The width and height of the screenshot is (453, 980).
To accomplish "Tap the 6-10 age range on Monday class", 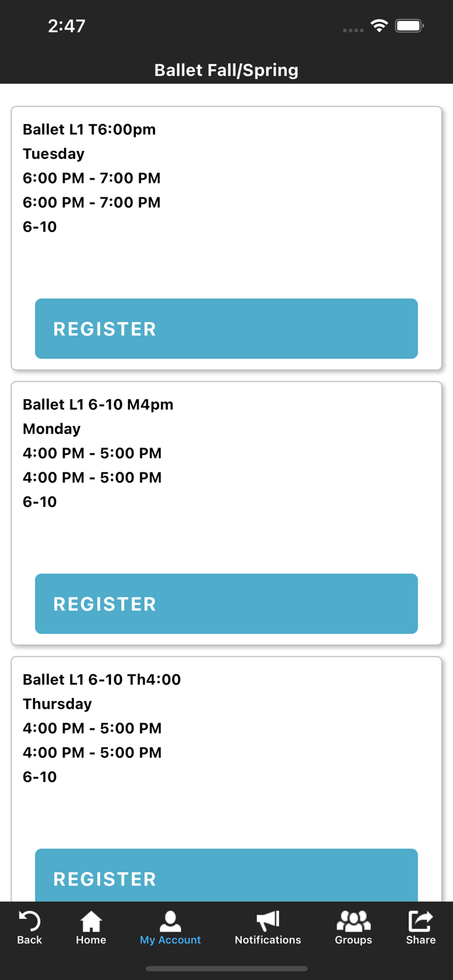I will click(x=39, y=502).
